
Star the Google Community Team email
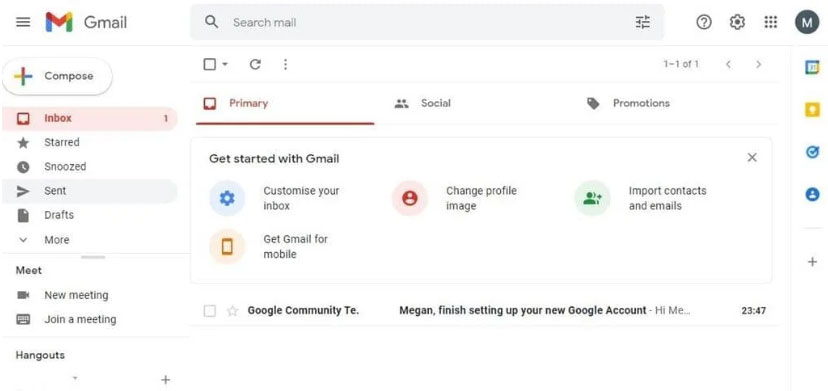click(x=232, y=311)
